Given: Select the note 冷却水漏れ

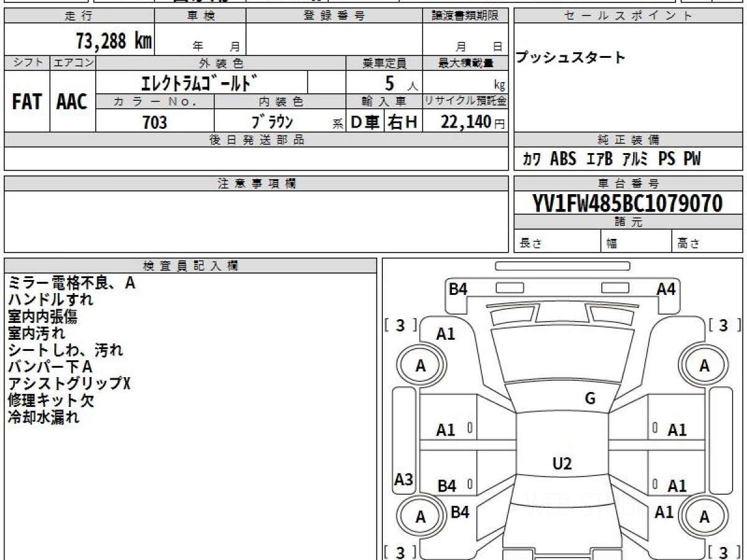Looking at the screenshot, I should coord(43,418).
